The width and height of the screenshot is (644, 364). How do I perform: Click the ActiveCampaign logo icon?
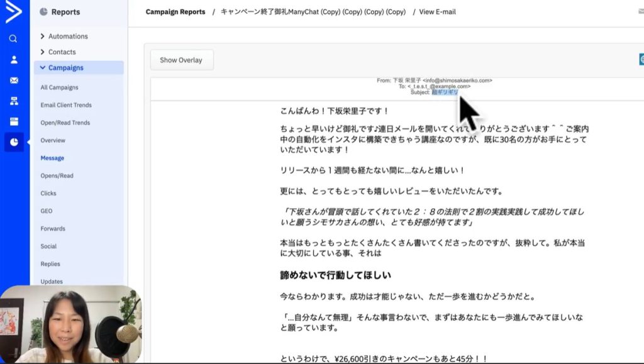(x=13, y=13)
